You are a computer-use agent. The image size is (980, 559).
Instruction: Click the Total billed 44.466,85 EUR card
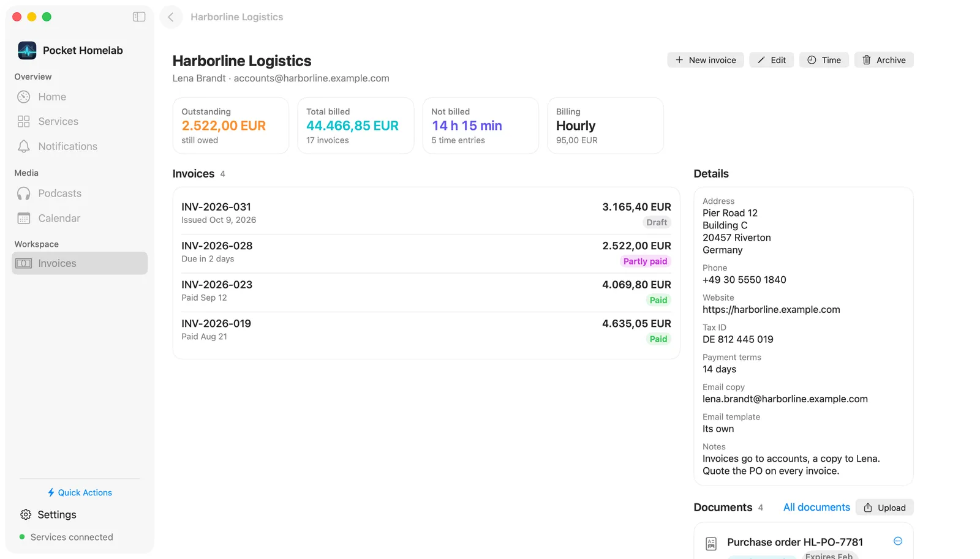point(356,126)
